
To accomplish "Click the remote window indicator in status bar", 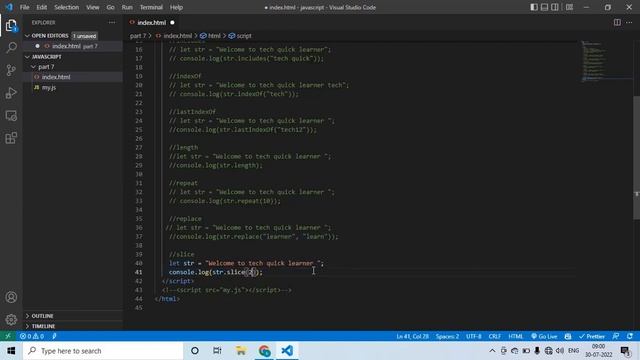I will [x=8, y=336].
